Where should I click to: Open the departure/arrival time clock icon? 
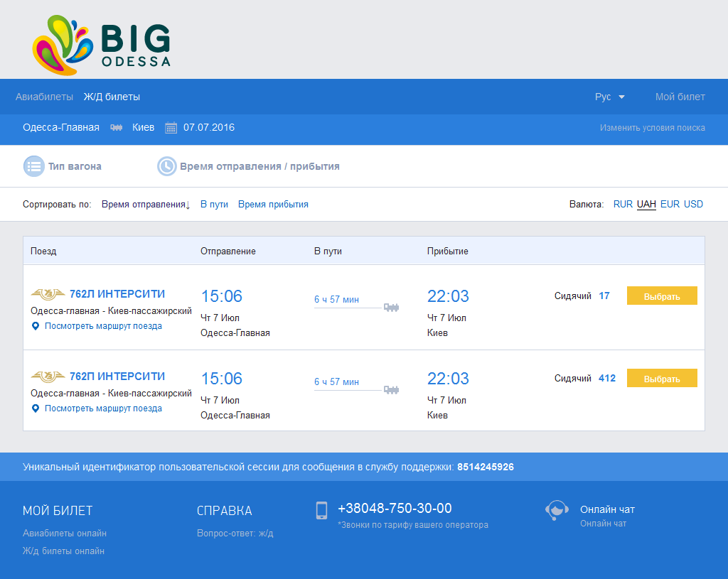[x=166, y=166]
